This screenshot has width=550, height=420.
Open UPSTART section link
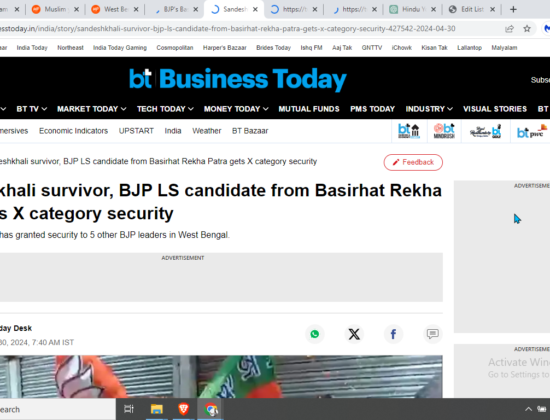pyautogui.click(x=136, y=131)
